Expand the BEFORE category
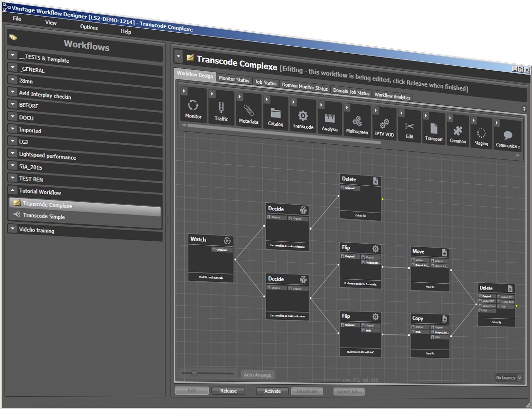Viewport: 532px width, 409px height. pyautogui.click(x=13, y=104)
